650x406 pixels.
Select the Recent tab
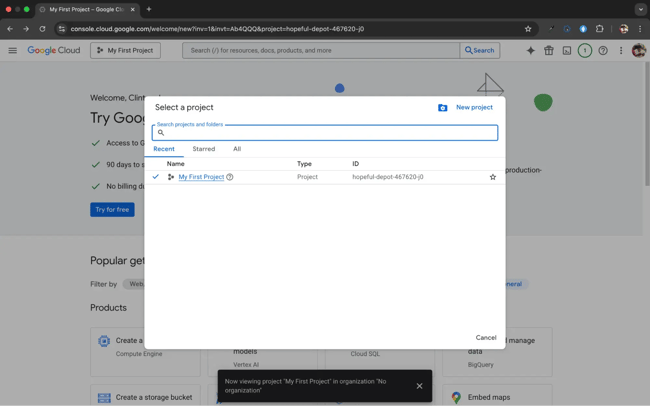(164, 149)
